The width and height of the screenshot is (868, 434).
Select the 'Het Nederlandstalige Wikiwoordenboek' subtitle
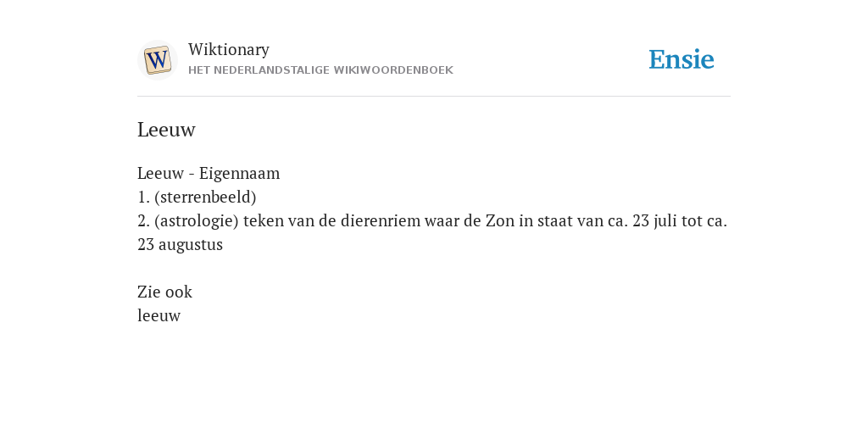320,70
